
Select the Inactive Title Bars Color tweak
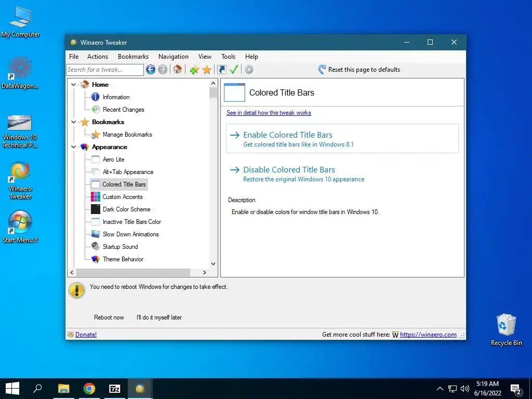point(131,222)
